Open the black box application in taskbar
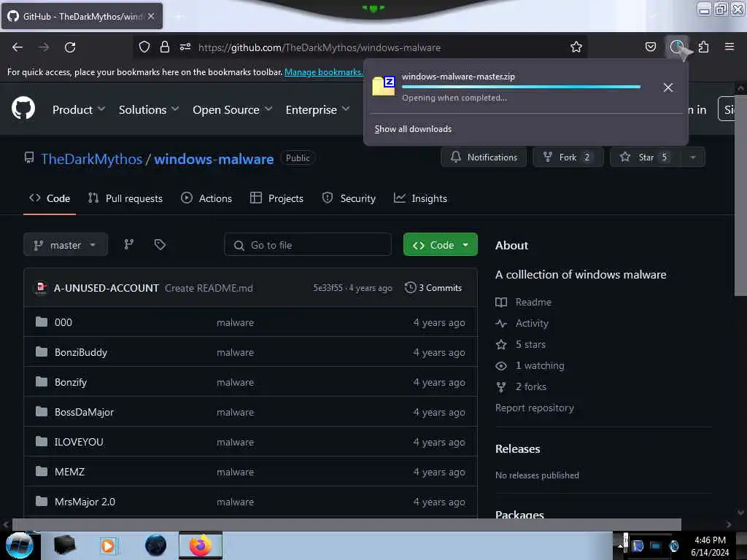 (x=65, y=545)
